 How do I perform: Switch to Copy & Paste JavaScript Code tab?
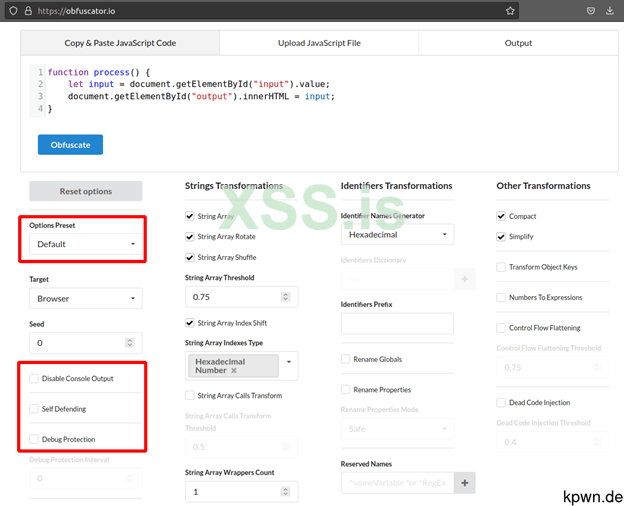tap(120, 43)
